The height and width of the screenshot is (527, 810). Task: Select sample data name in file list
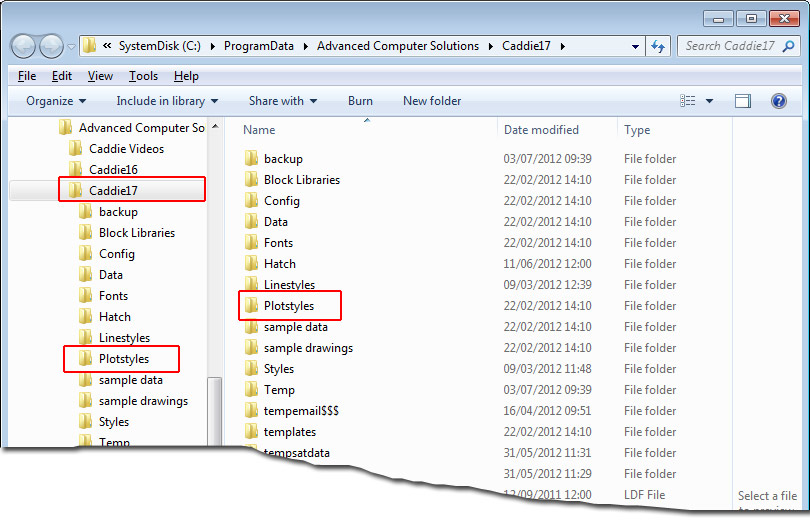click(x=295, y=327)
